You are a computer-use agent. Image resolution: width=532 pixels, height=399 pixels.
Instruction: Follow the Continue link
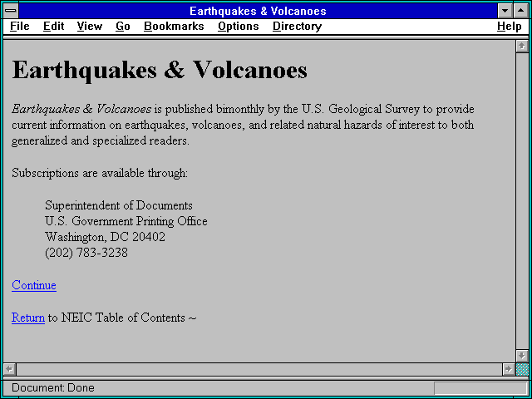coord(34,285)
